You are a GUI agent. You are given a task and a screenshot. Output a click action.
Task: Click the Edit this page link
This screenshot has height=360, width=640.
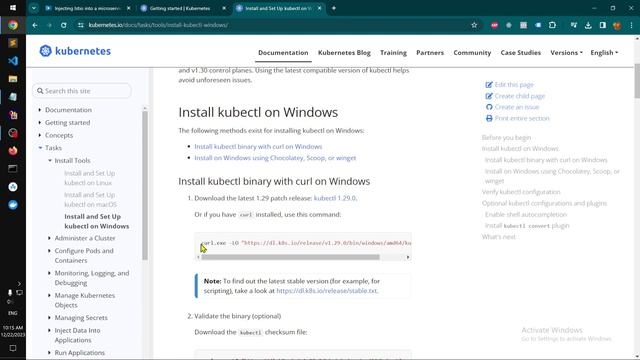pyautogui.click(x=514, y=84)
